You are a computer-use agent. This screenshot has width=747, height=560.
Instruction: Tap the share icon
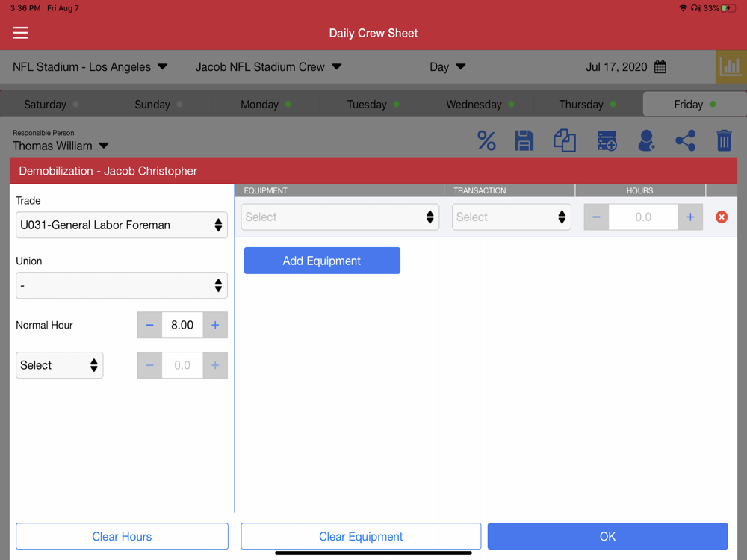[686, 141]
